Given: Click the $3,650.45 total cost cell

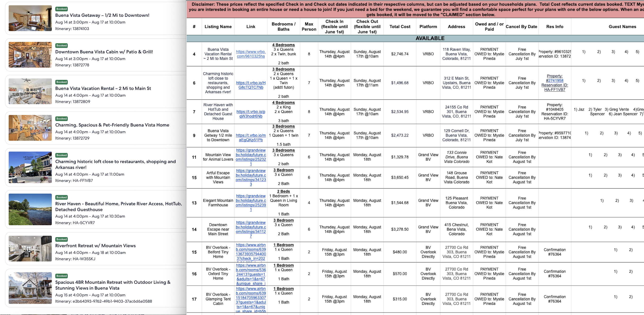Looking at the screenshot, I should click(x=400, y=177).
